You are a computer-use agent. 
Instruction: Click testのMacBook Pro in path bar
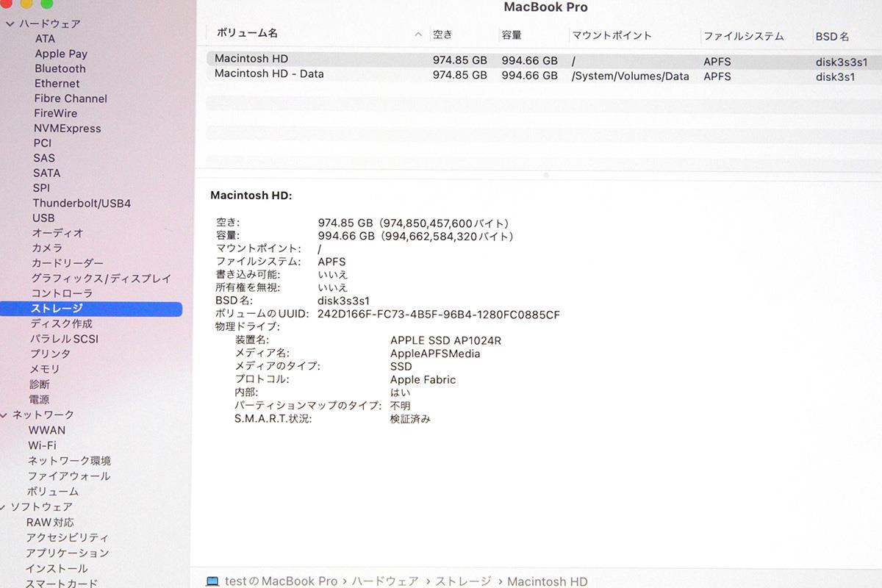pyautogui.click(x=281, y=581)
